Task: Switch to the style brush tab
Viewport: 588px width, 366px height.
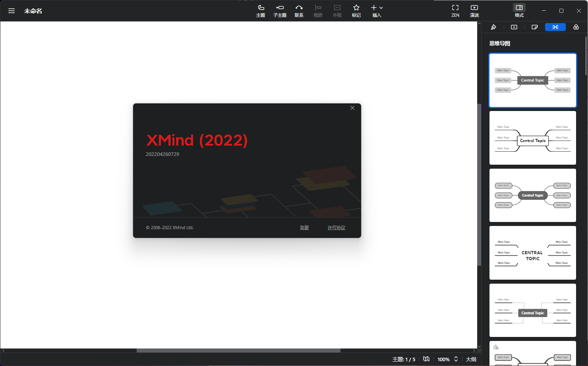Action: coord(493,27)
